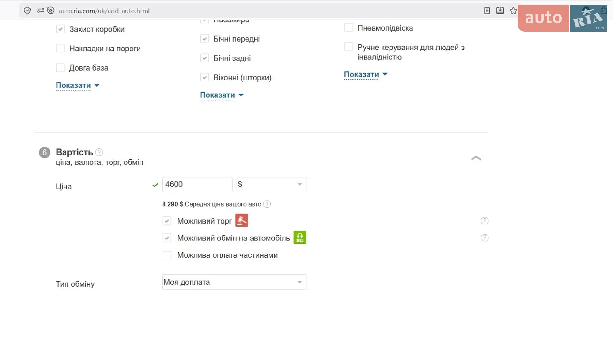
Task: Click the Ціна label
Action: pyautogui.click(x=64, y=186)
